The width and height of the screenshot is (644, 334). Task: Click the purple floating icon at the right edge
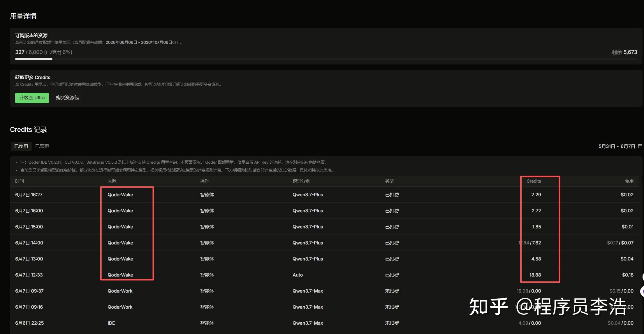[x=642, y=291]
